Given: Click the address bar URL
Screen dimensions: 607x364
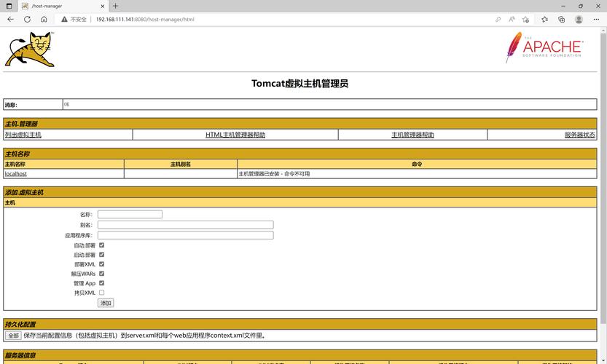Looking at the screenshot, I should (x=145, y=20).
